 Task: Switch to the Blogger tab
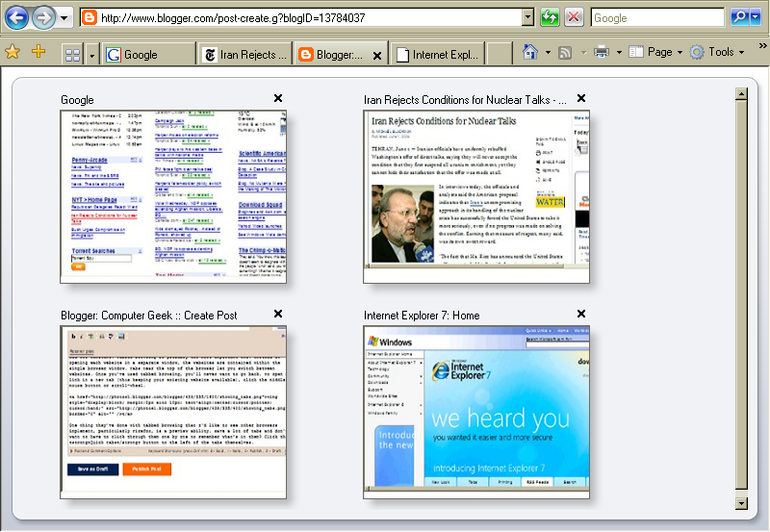[x=331, y=55]
